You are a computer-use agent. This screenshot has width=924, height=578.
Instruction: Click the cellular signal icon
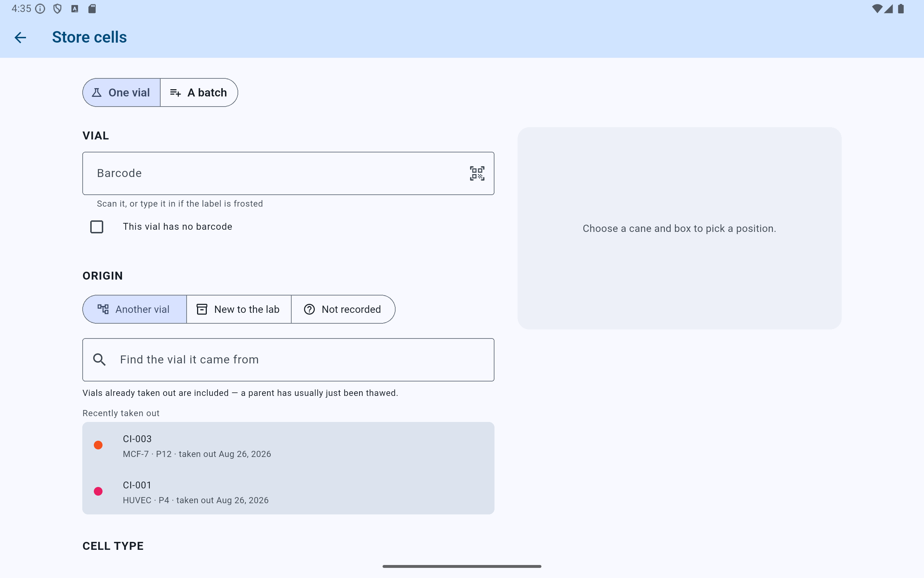889,9
